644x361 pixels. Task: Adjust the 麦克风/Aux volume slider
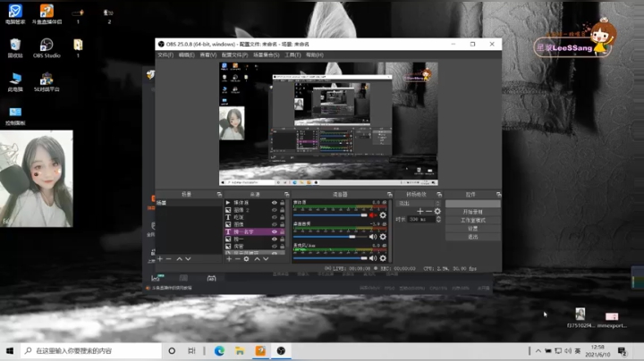click(330, 258)
